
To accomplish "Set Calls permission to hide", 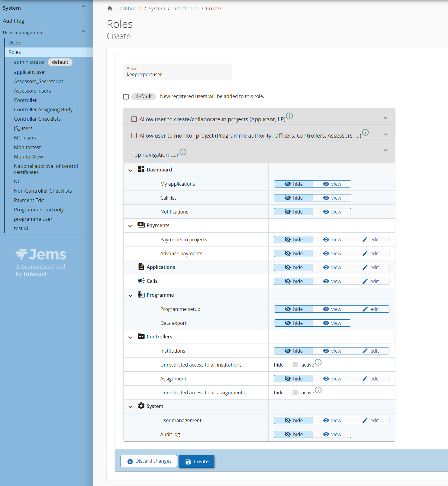I will tap(293, 281).
